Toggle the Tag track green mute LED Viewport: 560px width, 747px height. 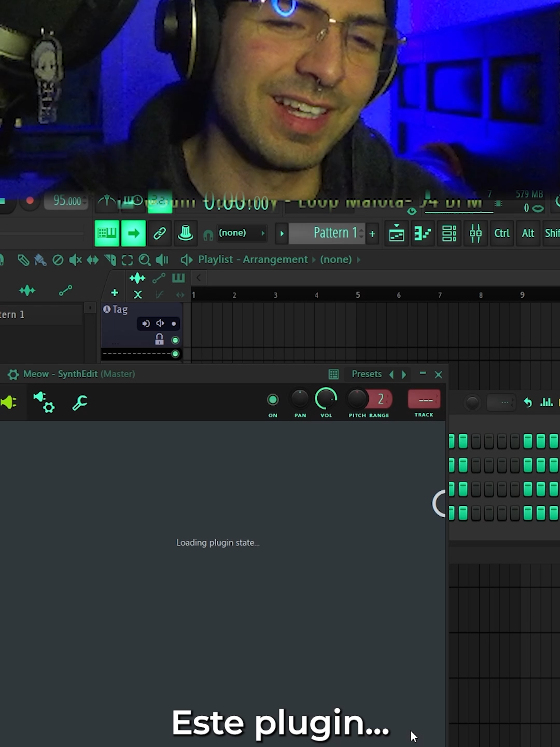click(175, 340)
